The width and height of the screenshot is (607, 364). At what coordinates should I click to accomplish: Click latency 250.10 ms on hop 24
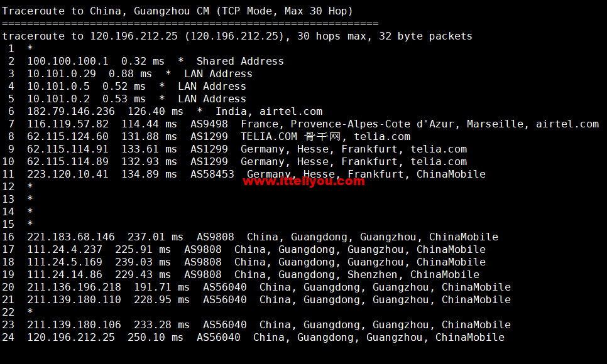(155, 337)
